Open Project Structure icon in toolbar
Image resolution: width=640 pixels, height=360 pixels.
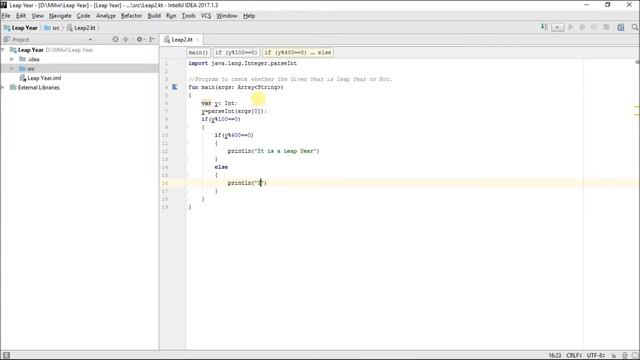(x=621, y=27)
